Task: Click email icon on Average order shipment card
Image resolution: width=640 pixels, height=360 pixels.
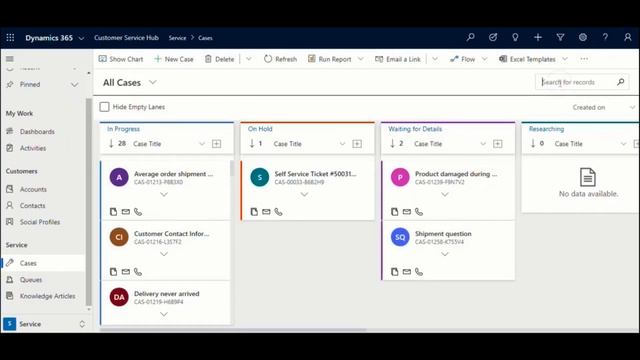Action: click(x=126, y=212)
